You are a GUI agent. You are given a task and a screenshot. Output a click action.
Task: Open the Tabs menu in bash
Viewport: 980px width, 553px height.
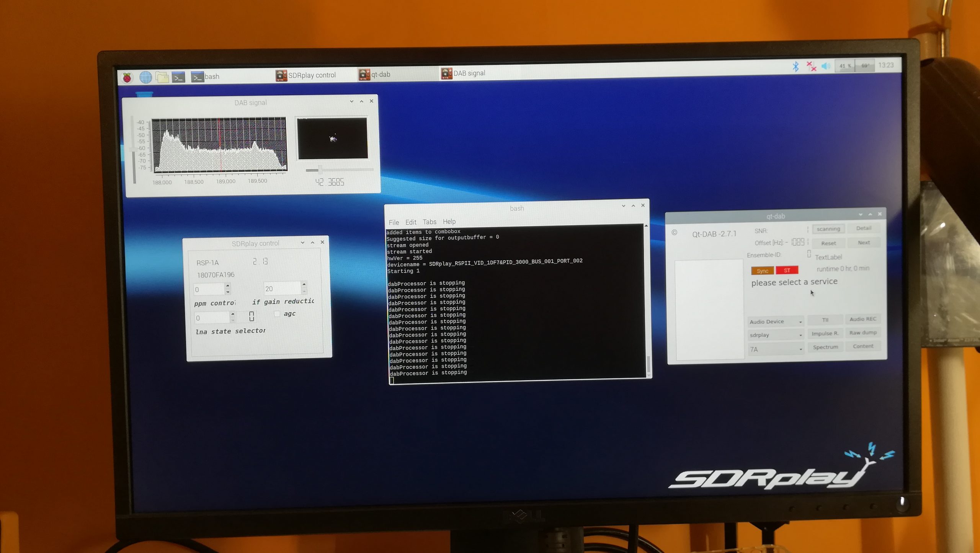click(430, 222)
